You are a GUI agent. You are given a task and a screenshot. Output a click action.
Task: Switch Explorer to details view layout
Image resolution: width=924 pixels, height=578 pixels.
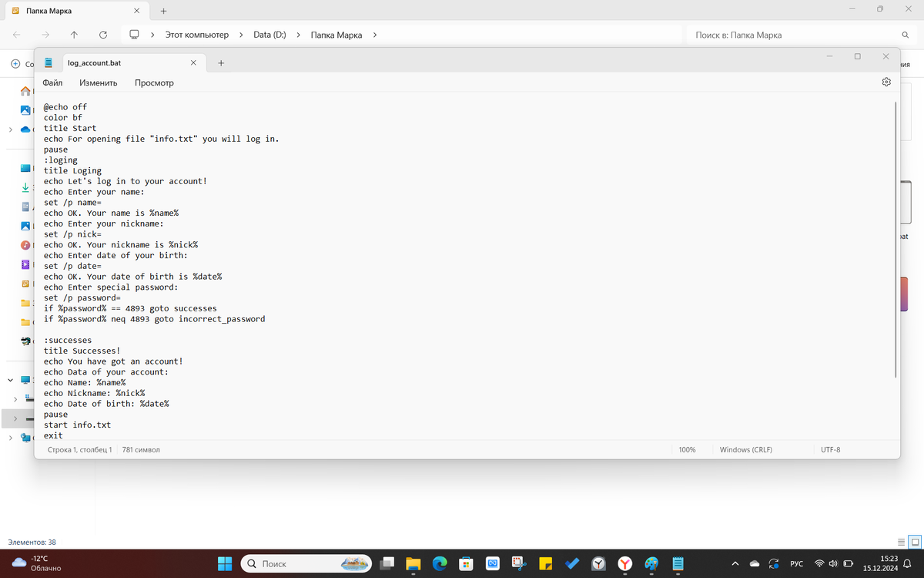pyautogui.click(x=902, y=542)
